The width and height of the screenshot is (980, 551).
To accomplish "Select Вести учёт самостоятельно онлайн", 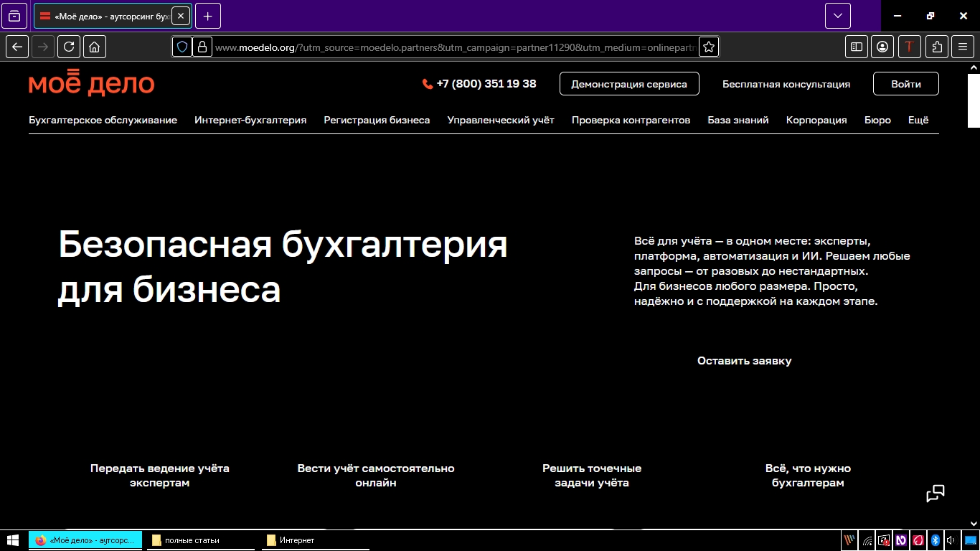I will 376,476.
